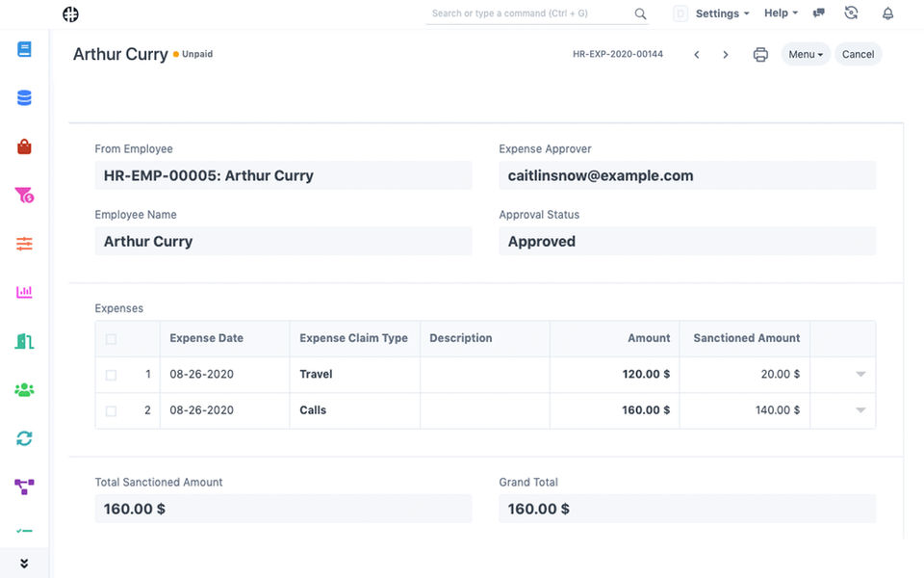Open the chat messages icon

[818, 13]
